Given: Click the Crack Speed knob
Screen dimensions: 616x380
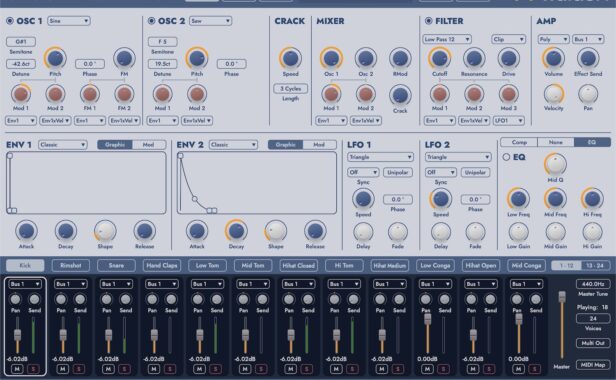Looking at the screenshot, I should click(290, 58).
